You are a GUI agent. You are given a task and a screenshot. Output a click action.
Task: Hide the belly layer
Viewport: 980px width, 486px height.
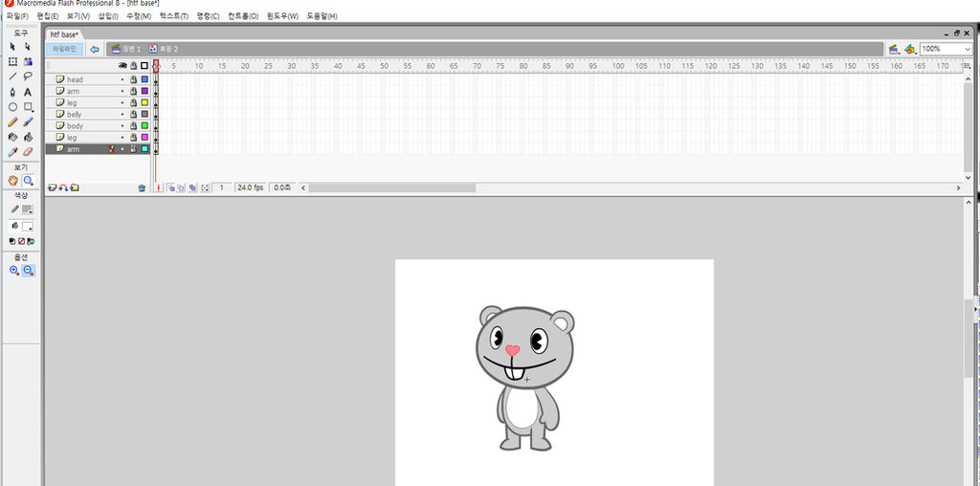(x=122, y=114)
